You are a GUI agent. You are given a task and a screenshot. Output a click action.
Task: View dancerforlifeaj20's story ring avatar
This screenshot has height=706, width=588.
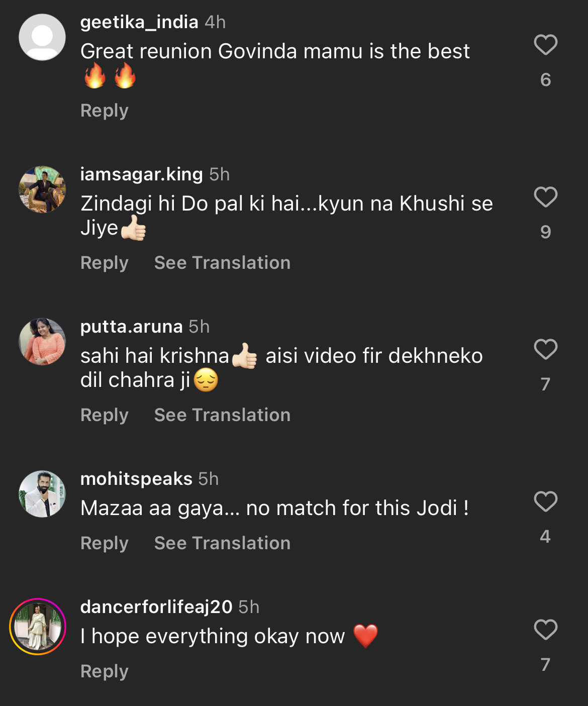point(38,627)
